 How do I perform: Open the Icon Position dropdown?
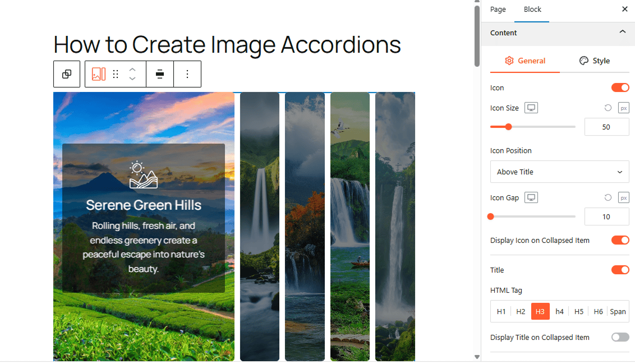(x=559, y=172)
